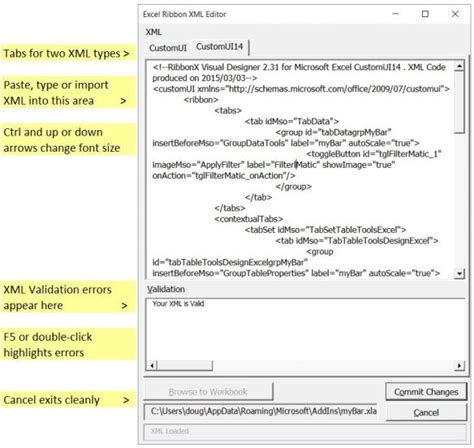Click the tab idMso="TabData" line

292,121
